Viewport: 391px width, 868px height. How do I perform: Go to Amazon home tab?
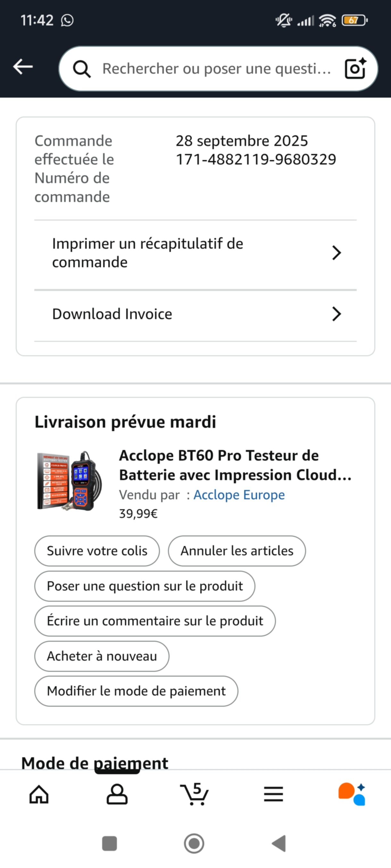click(39, 794)
